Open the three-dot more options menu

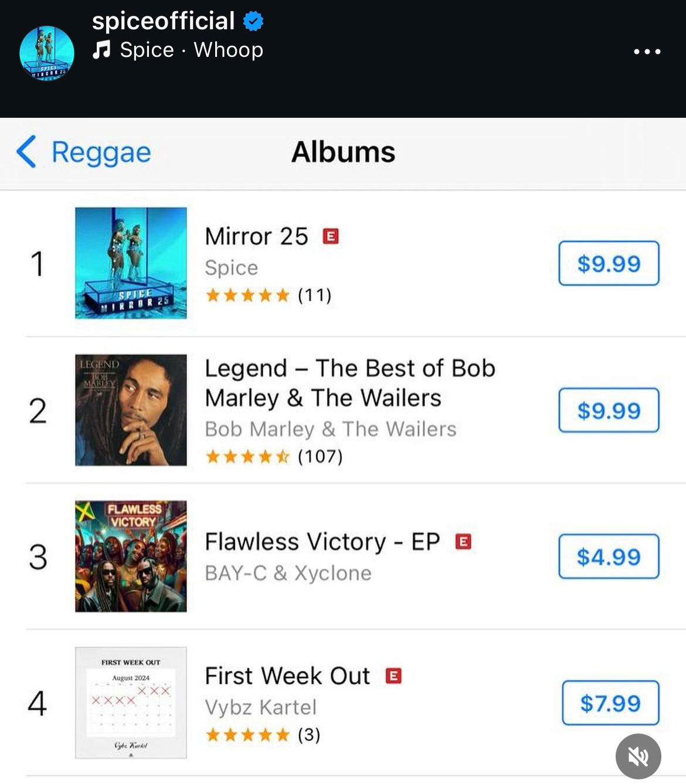click(x=647, y=52)
